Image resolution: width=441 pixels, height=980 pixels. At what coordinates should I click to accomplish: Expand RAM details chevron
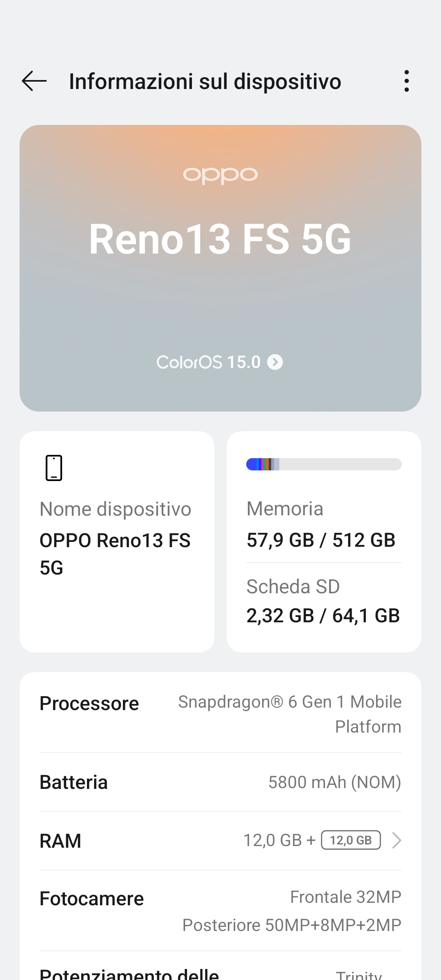[x=396, y=840]
